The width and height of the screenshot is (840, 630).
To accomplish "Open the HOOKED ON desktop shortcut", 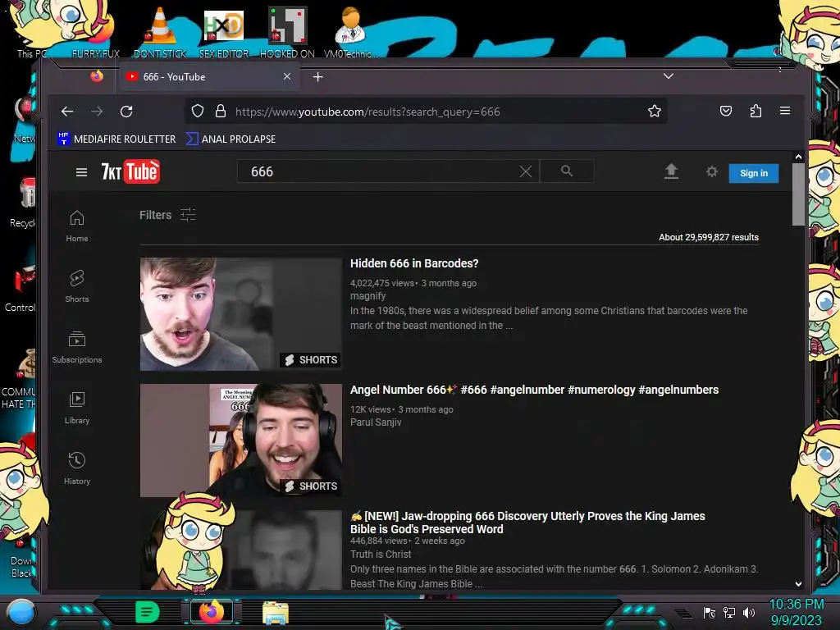I will pos(287,32).
